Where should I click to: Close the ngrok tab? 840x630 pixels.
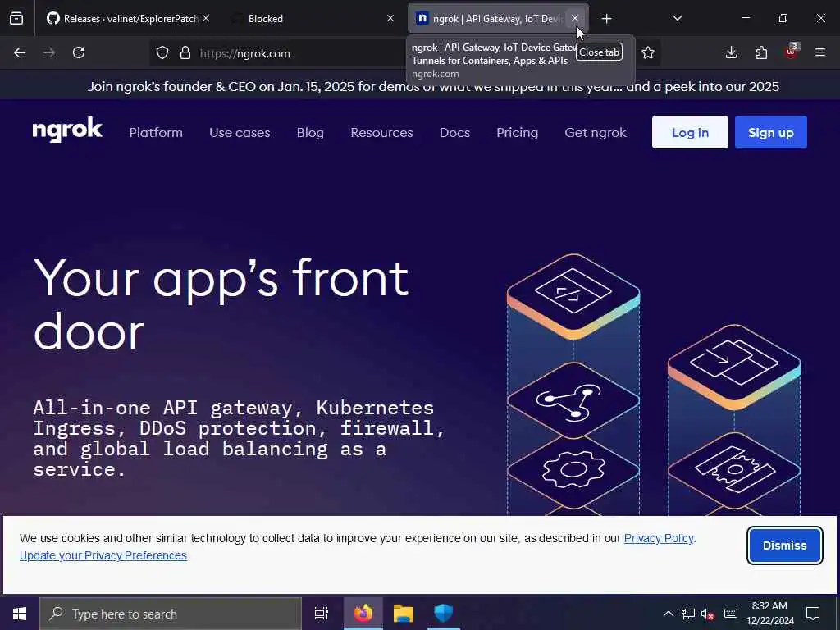pos(575,18)
